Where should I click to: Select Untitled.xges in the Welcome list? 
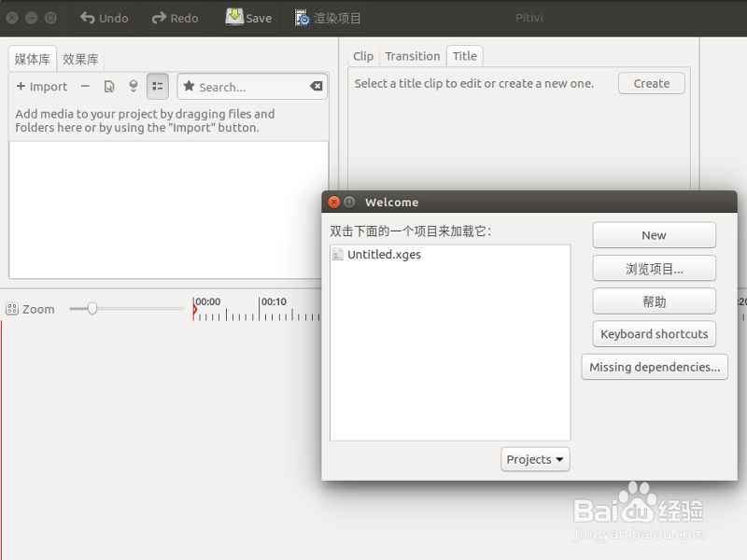click(x=450, y=254)
